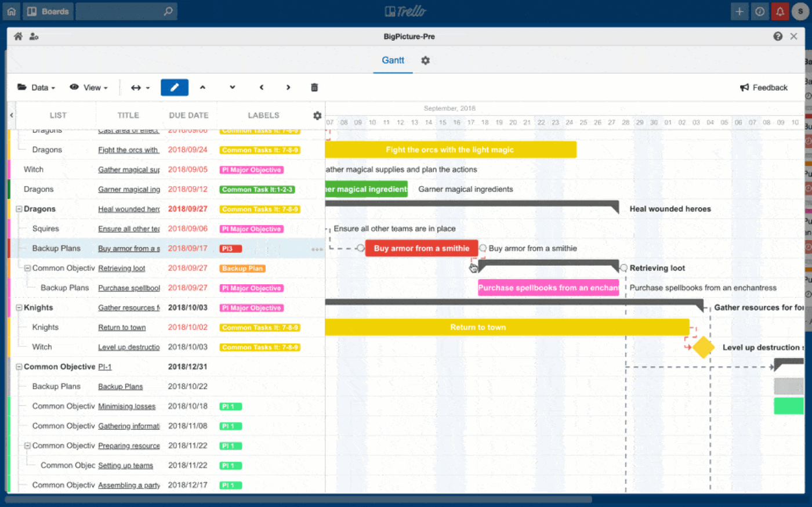
Task: Click the info icon in the top bar
Action: tap(760, 11)
